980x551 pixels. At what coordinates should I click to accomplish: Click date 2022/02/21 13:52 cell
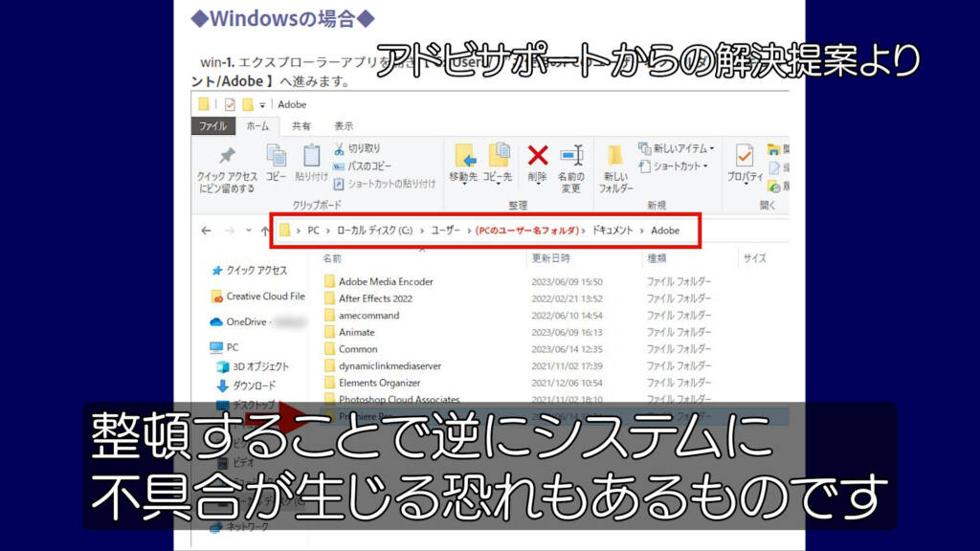567,298
